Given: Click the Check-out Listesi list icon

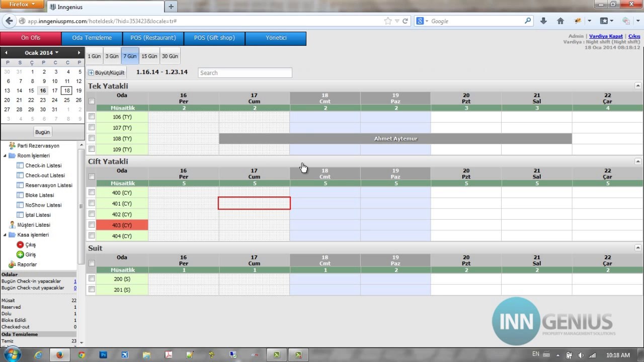Looking at the screenshot, I should pos(20,175).
